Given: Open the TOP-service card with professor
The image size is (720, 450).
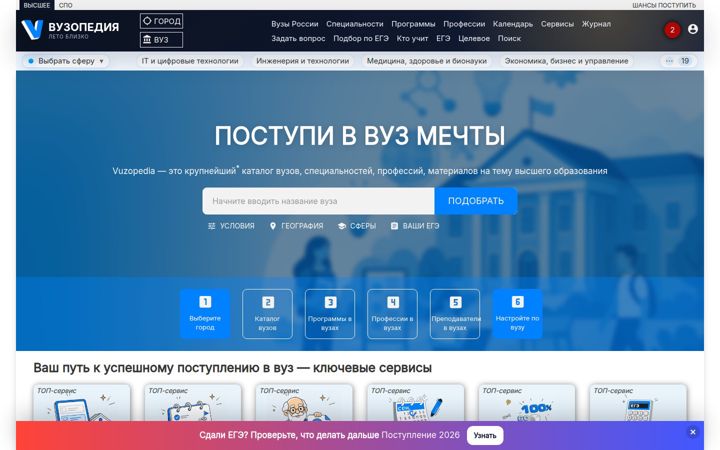Looking at the screenshot, I should coord(304,403).
